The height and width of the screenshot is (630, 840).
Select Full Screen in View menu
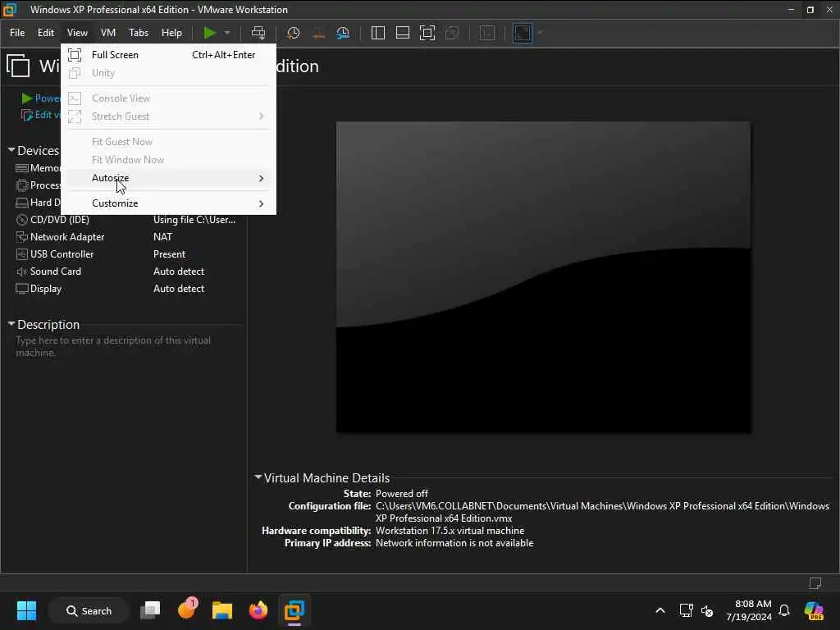point(168,55)
